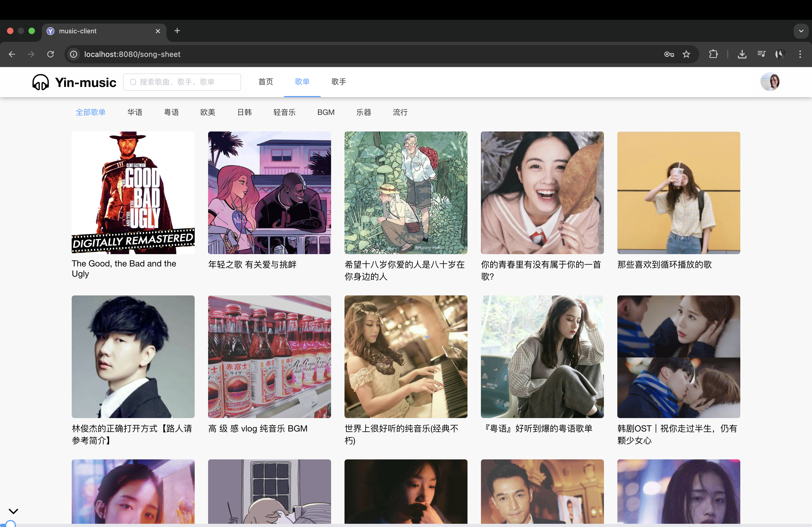Click the Yin-music headphone logo
This screenshot has height=527, width=812.
point(41,82)
